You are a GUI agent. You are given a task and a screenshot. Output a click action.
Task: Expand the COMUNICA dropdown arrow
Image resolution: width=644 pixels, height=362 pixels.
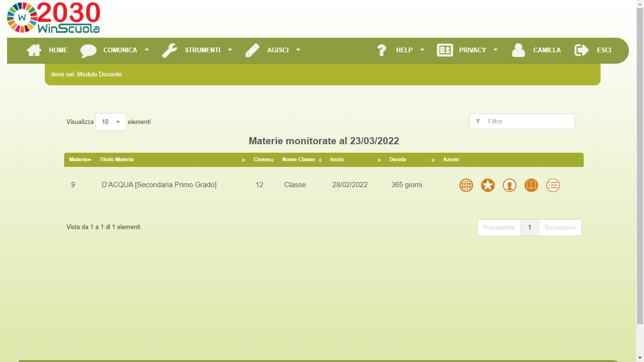(147, 50)
